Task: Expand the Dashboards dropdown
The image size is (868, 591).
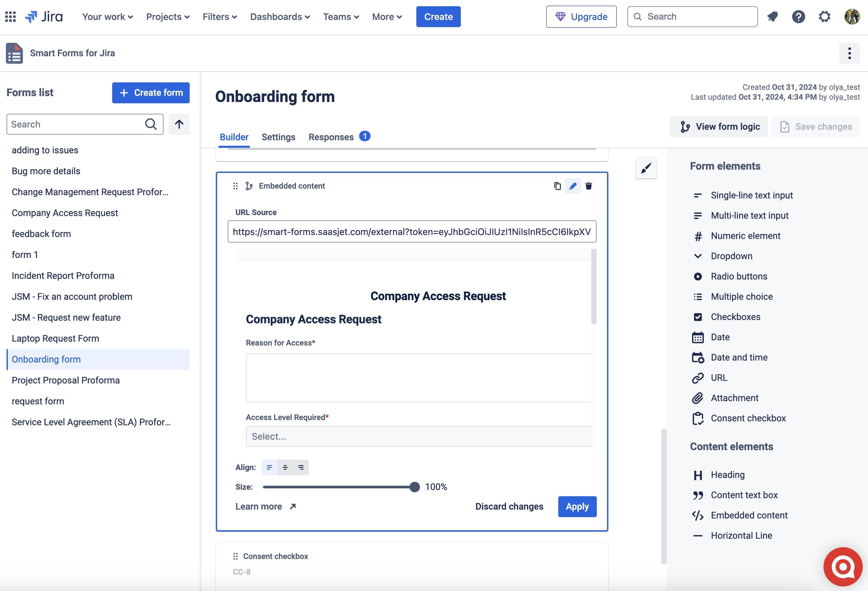Action: click(280, 17)
